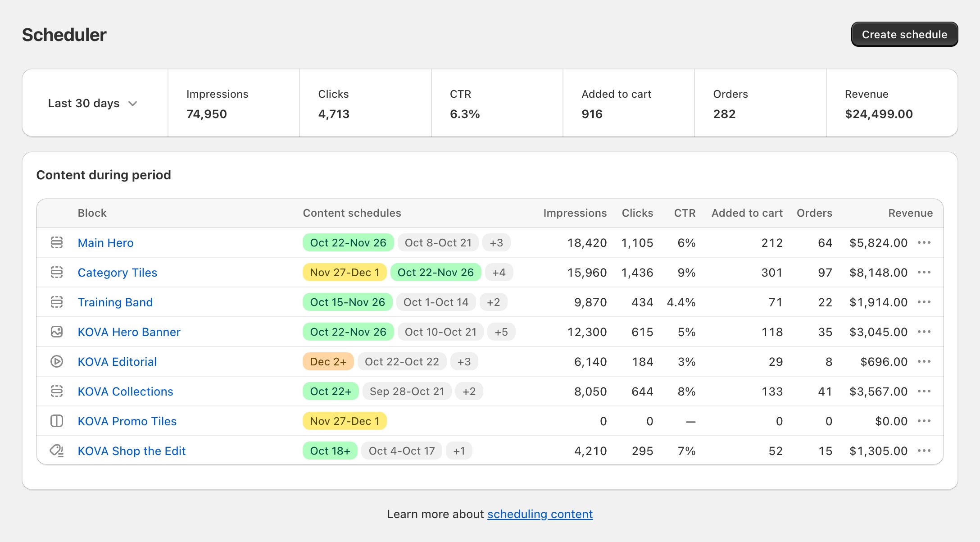Click the 18,420 impressions cell
This screenshot has width=980, height=542.
click(587, 243)
